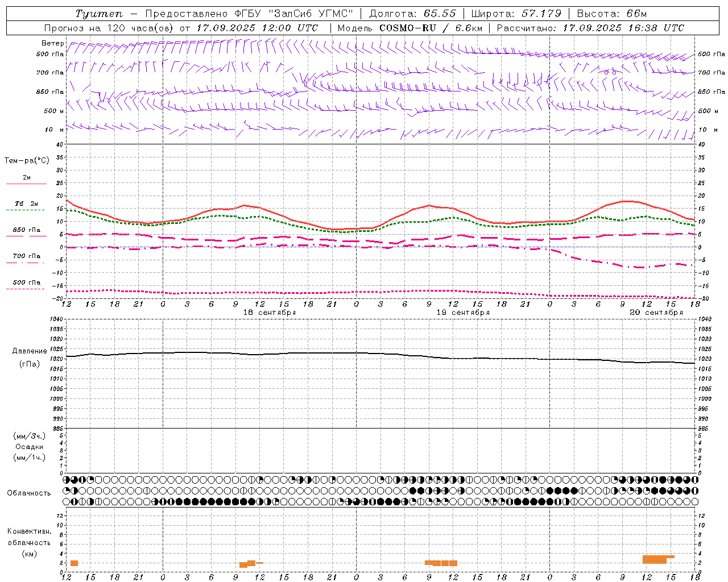Screen dimensions: 728x582
Task: Click the "Широта: 57.179" latitude value
Action: [516, 14]
